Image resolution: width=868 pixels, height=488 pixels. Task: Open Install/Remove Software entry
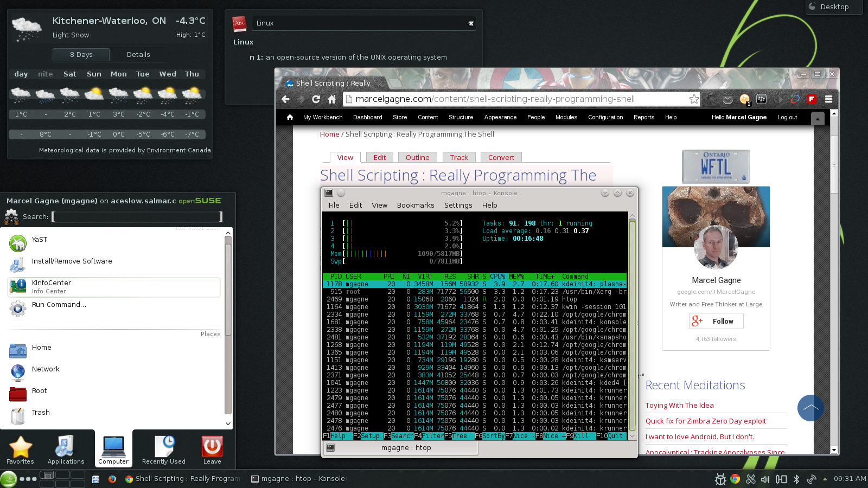115,265
